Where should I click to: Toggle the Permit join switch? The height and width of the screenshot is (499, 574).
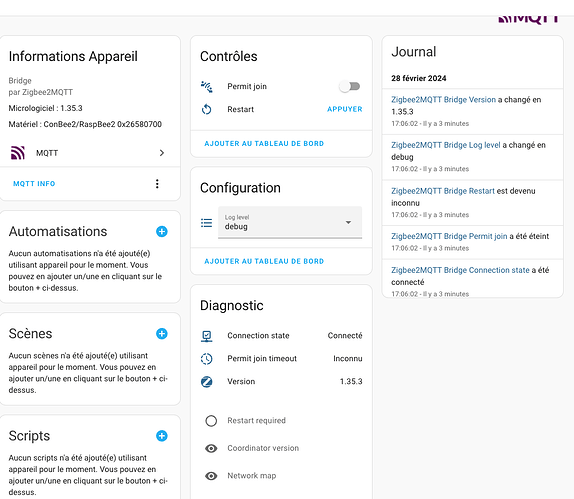350,86
